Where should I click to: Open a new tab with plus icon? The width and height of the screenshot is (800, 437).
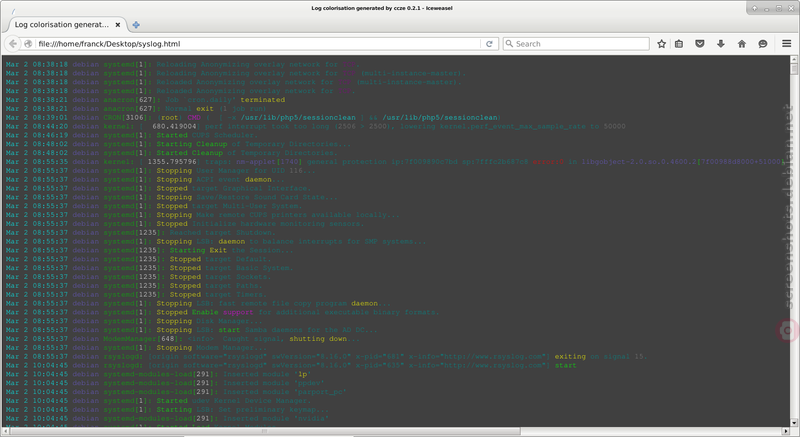[x=136, y=24]
